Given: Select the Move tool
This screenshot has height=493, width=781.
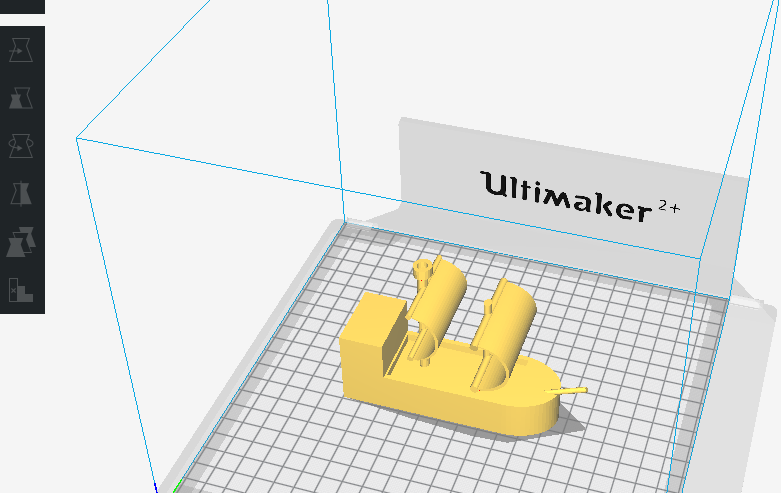Looking at the screenshot, I should 21,50.
